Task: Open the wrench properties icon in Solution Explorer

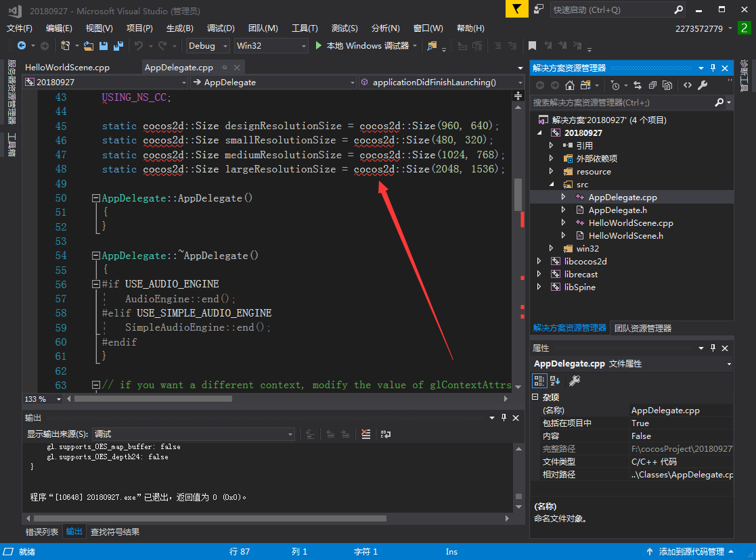Action: coord(703,85)
